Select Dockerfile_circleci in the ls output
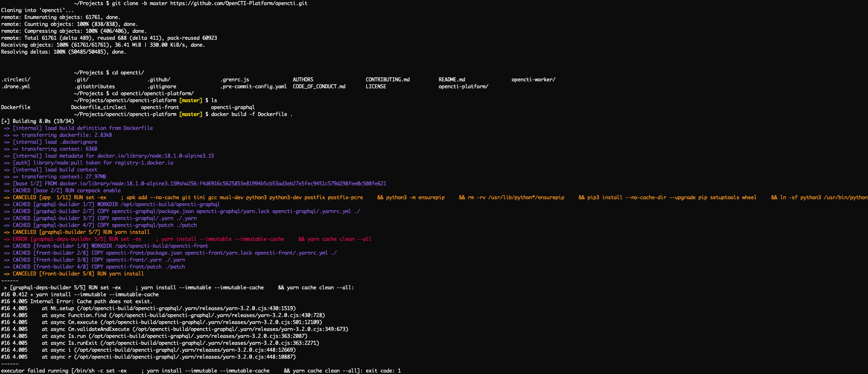This screenshot has height=374, width=868. point(99,107)
